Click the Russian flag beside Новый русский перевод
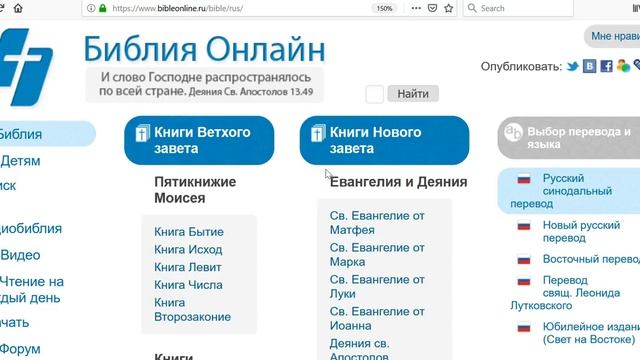 (x=524, y=226)
